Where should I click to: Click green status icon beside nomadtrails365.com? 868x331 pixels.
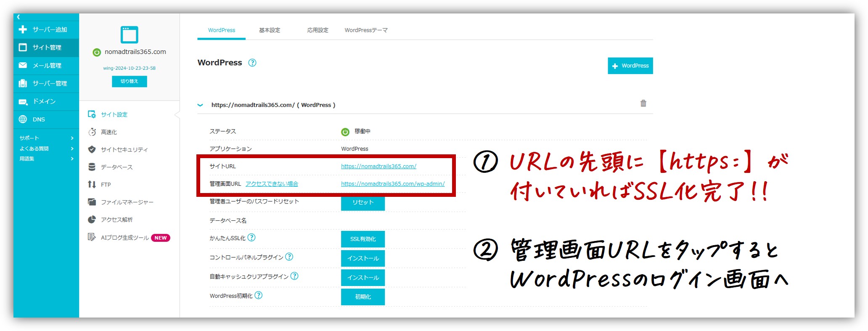pos(97,52)
